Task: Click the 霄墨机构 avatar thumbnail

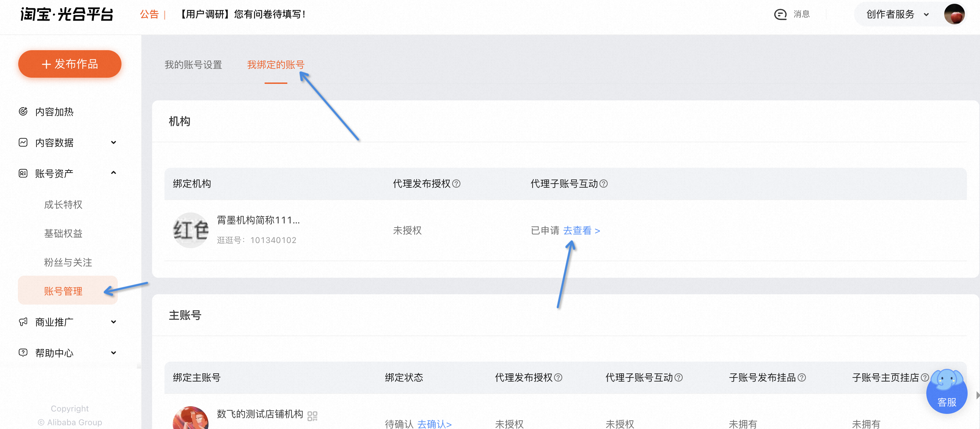Action: [191, 230]
